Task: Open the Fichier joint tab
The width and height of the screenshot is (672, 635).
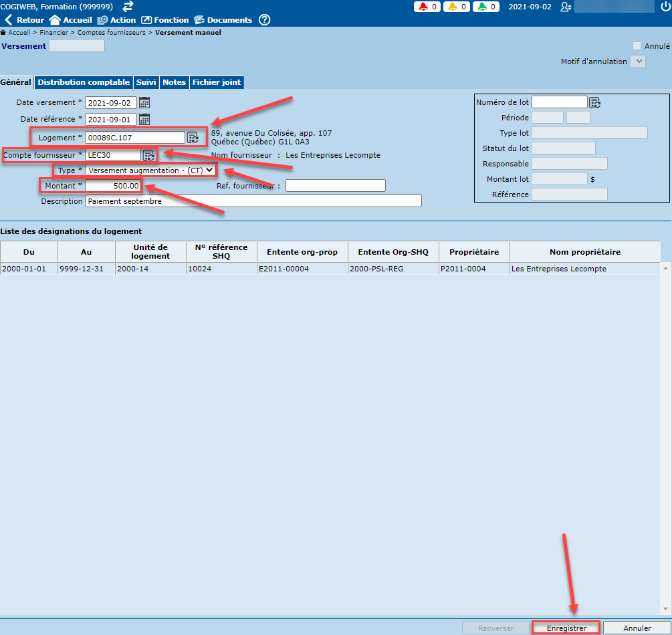Action: tap(217, 82)
